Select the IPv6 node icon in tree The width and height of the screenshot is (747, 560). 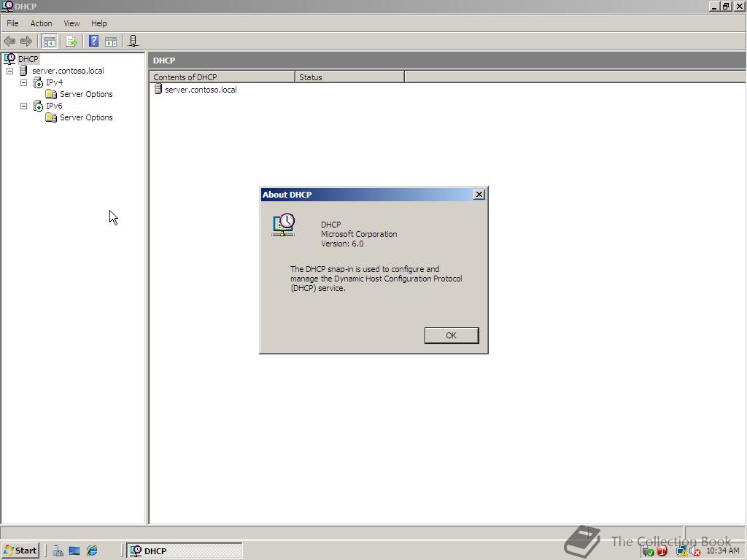38,106
